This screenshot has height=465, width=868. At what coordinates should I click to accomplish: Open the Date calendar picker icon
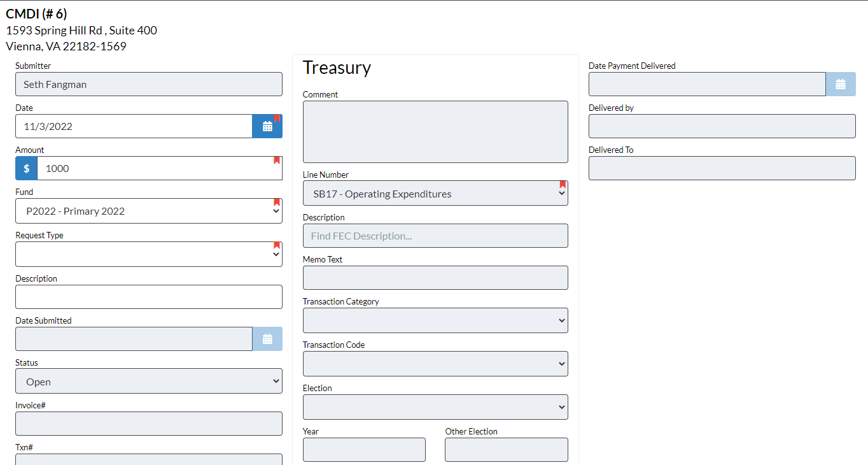(267, 126)
